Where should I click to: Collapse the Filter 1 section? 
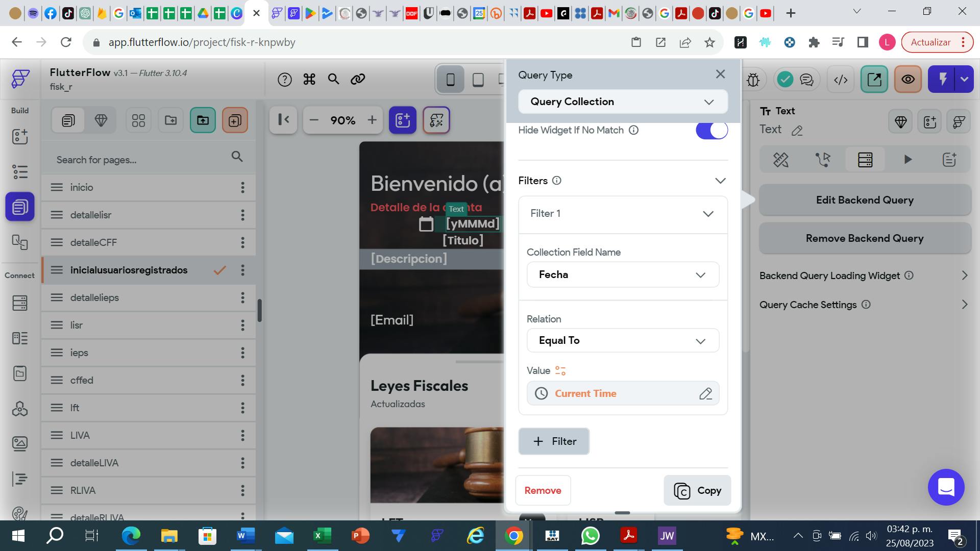(708, 214)
